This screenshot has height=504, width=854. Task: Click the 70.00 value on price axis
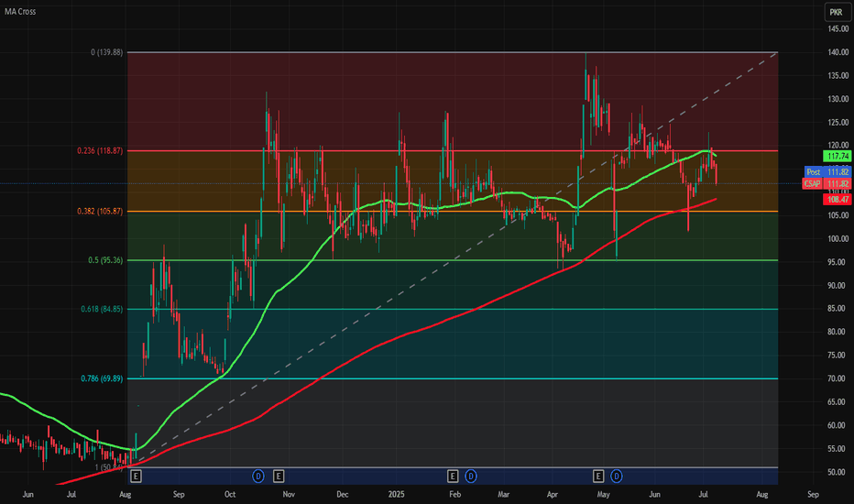point(838,378)
